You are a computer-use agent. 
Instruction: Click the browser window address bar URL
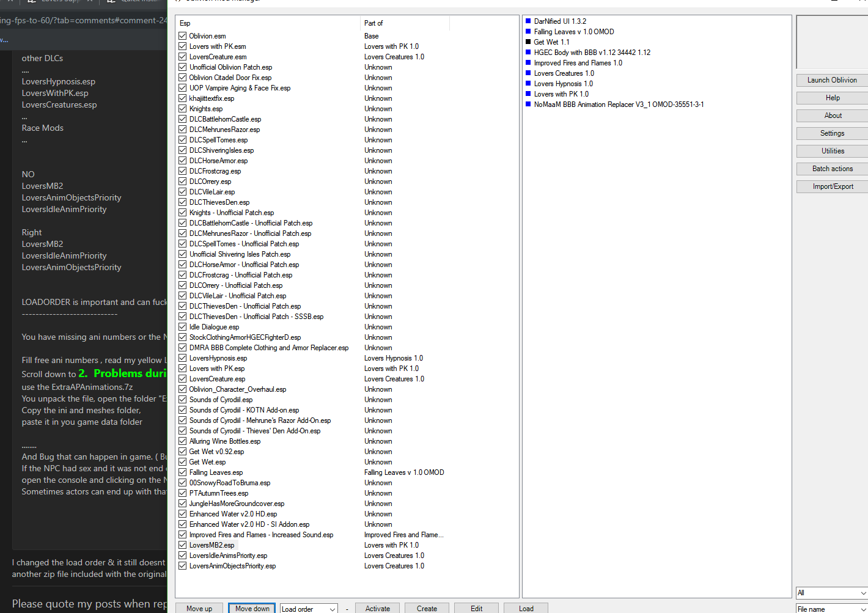click(x=83, y=20)
